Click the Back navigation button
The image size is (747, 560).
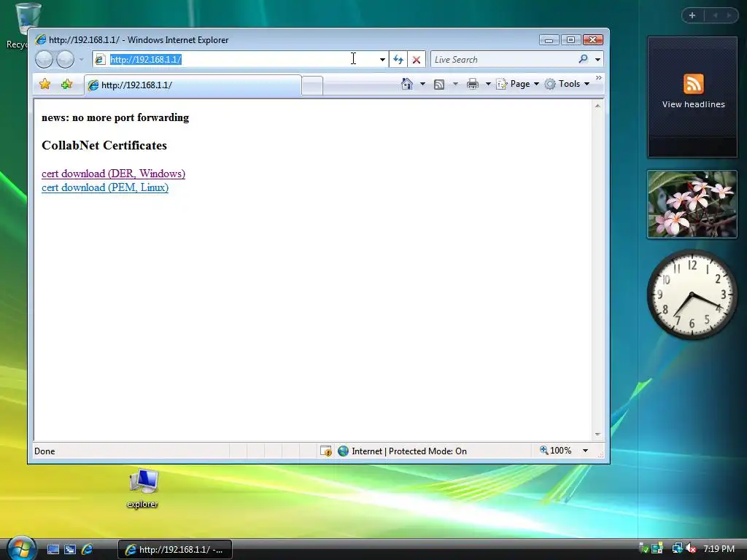44,60
